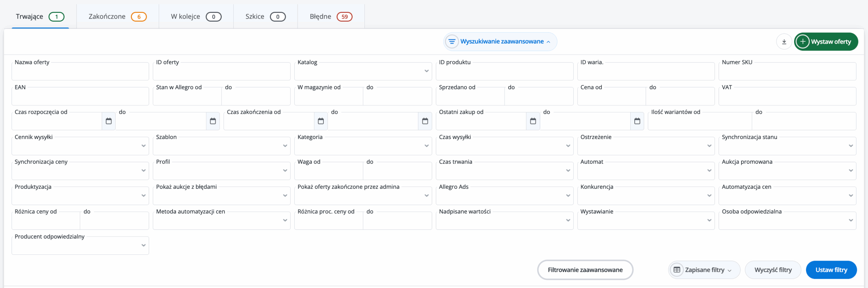Click the Nazwa oferty input field
Screen dimensions: 868x288
[80, 72]
